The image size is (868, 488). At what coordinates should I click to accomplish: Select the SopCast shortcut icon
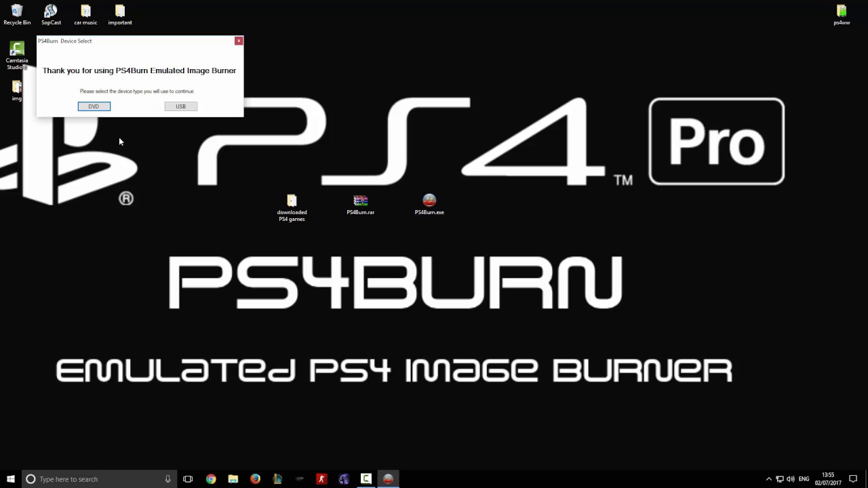point(51,15)
